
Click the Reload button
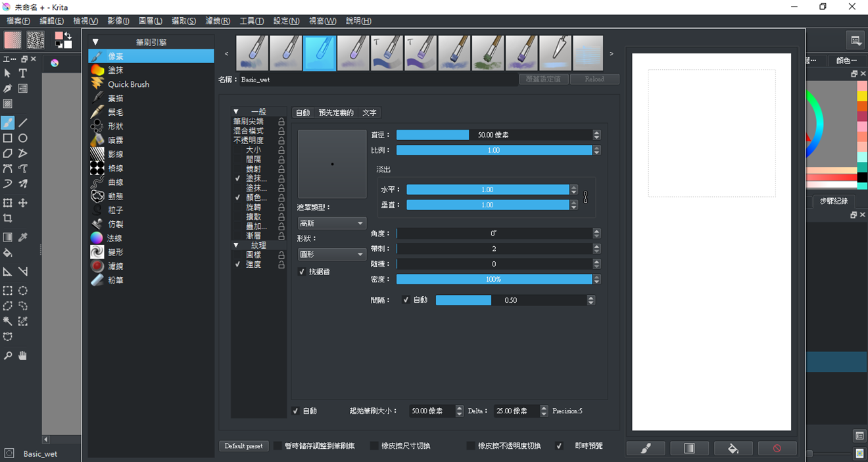tap(594, 79)
